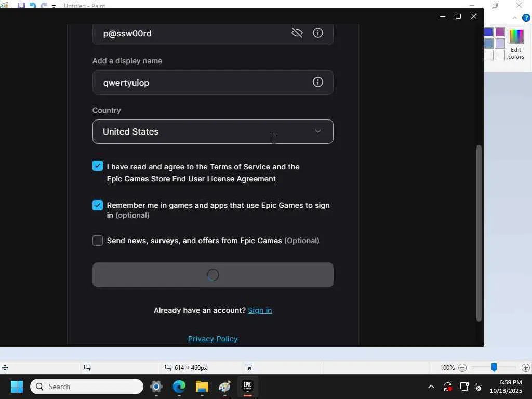Enable Send news, surveys, and offers checkbox

(x=98, y=241)
